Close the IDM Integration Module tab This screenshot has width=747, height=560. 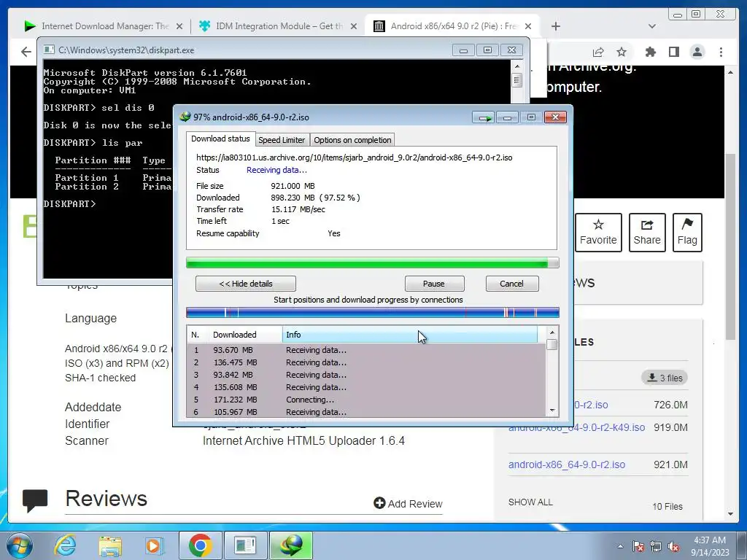coord(354,26)
